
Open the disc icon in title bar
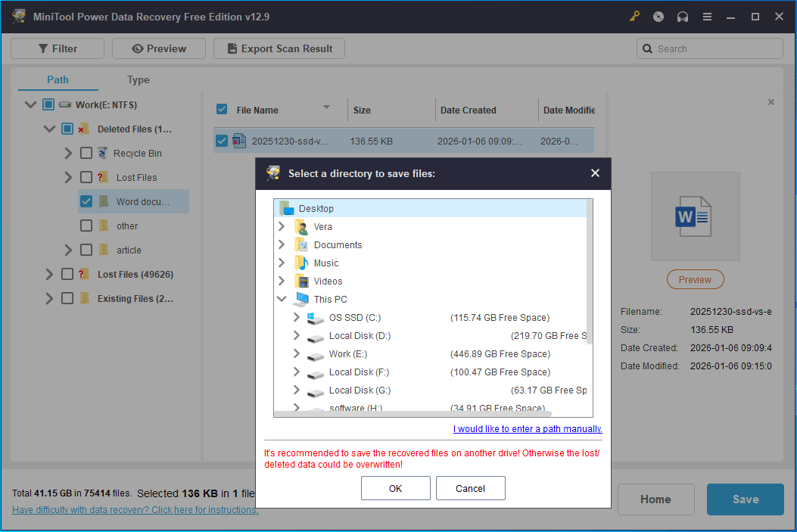click(x=658, y=17)
